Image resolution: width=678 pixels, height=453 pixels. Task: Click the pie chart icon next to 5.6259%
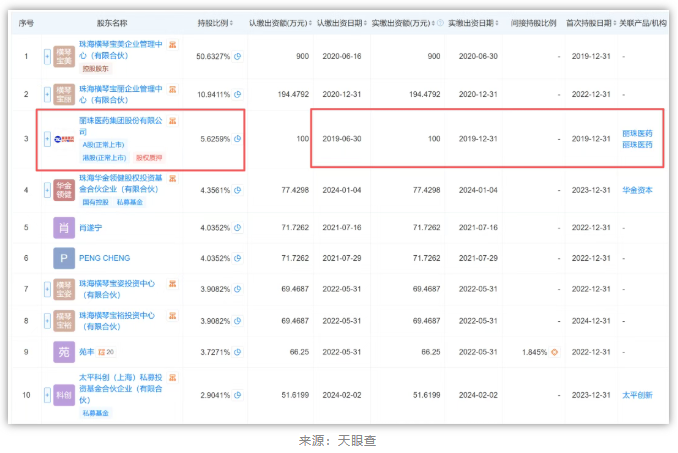point(238,139)
